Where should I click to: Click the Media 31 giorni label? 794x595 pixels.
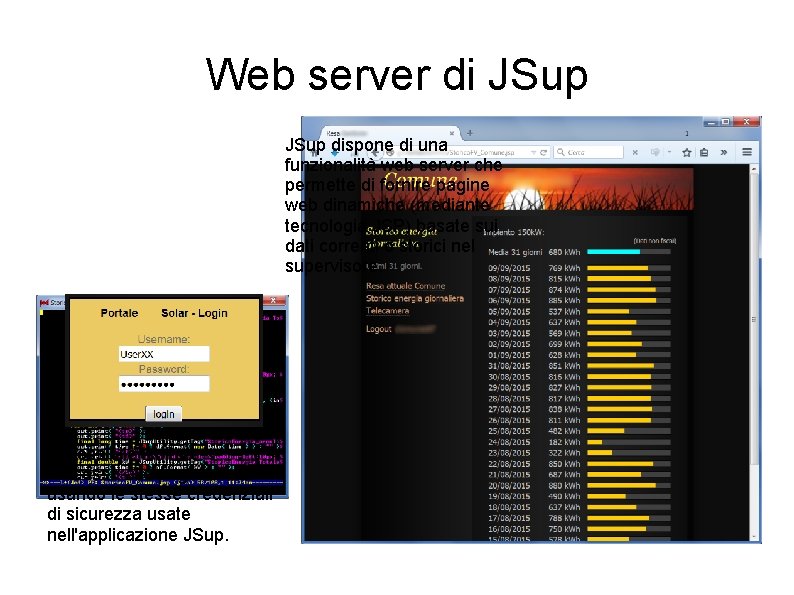(515, 252)
